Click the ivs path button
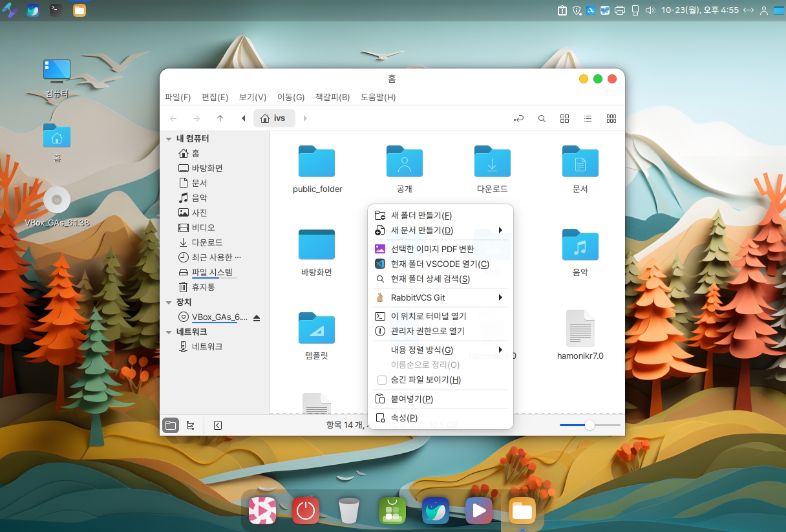The height and width of the screenshot is (532, 786). click(x=273, y=118)
